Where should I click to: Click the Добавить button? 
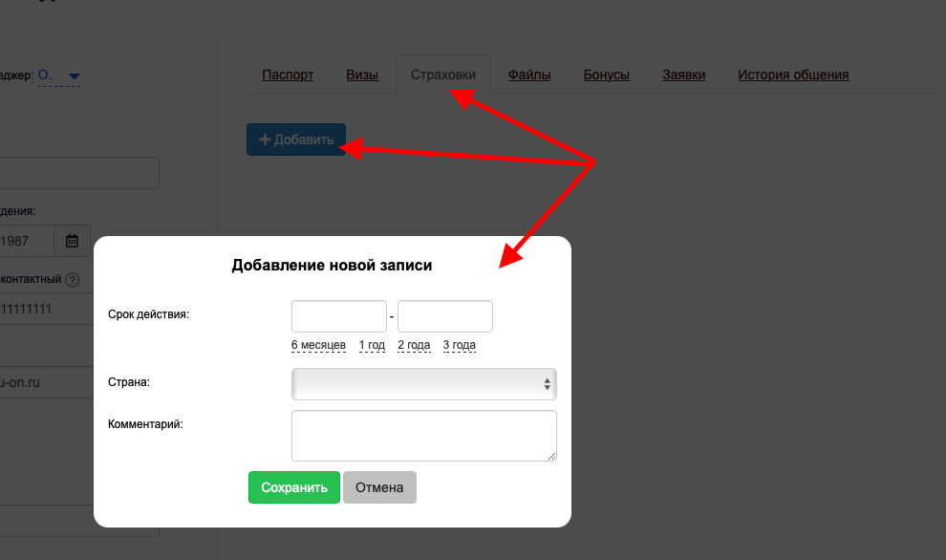[x=296, y=140]
